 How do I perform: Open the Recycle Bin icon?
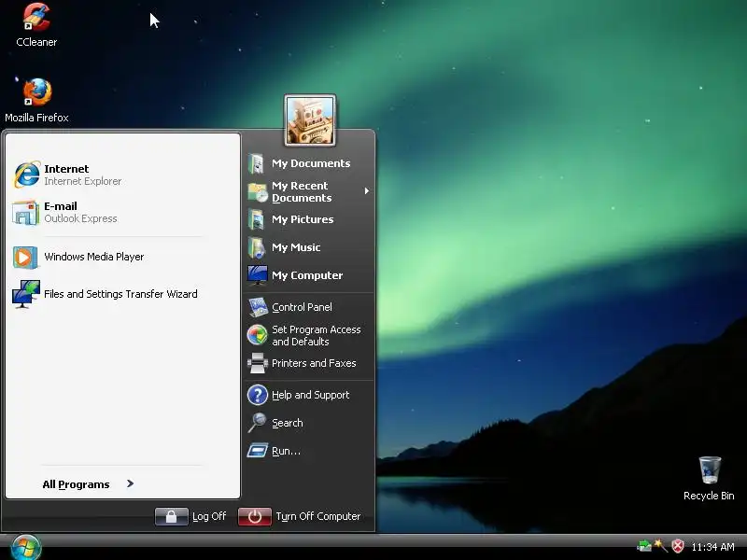(710, 469)
